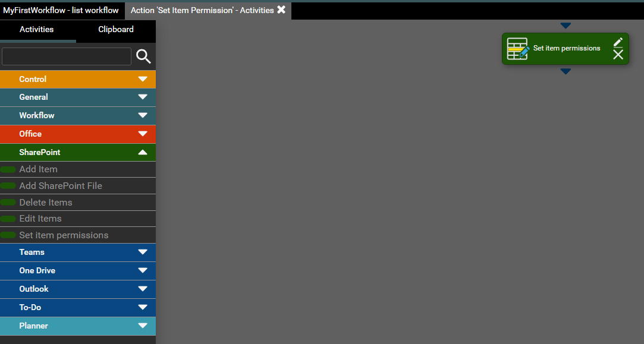Expand the Control category
Image resolution: width=644 pixels, height=344 pixels.
pos(142,79)
